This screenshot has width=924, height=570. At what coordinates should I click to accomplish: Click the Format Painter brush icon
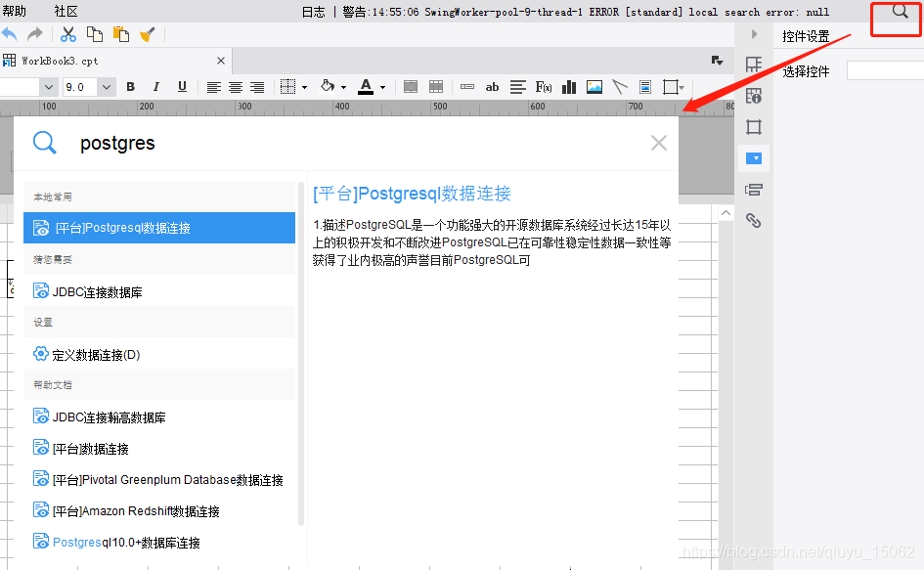(x=148, y=33)
